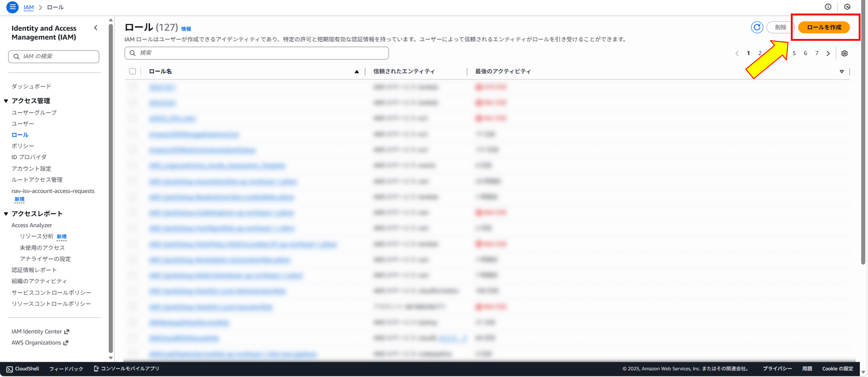The height and width of the screenshot is (377, 868).
Task: Click the 削除 button
Action: point(780,27)
